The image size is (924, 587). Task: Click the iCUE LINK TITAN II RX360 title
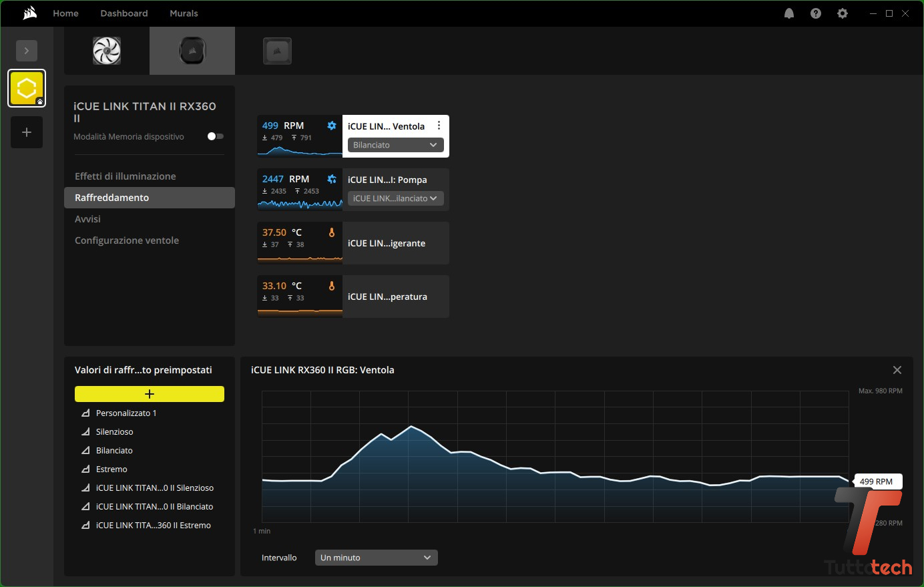coord(145,112)
